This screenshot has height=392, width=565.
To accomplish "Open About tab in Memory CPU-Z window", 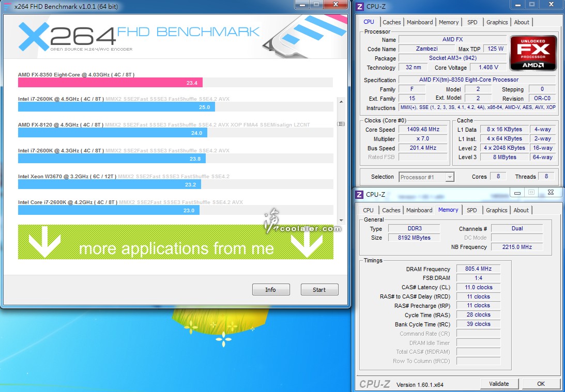I will (521, 210).
